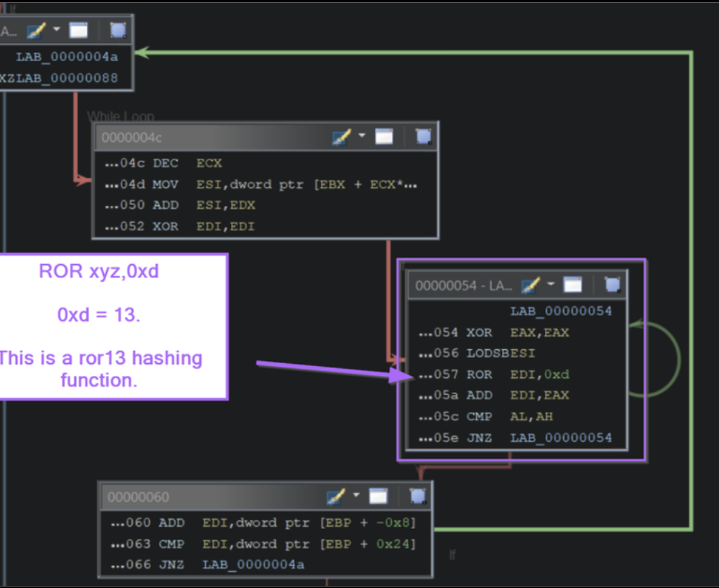Group vertices icon on block 0000004c

click(423, 136)
